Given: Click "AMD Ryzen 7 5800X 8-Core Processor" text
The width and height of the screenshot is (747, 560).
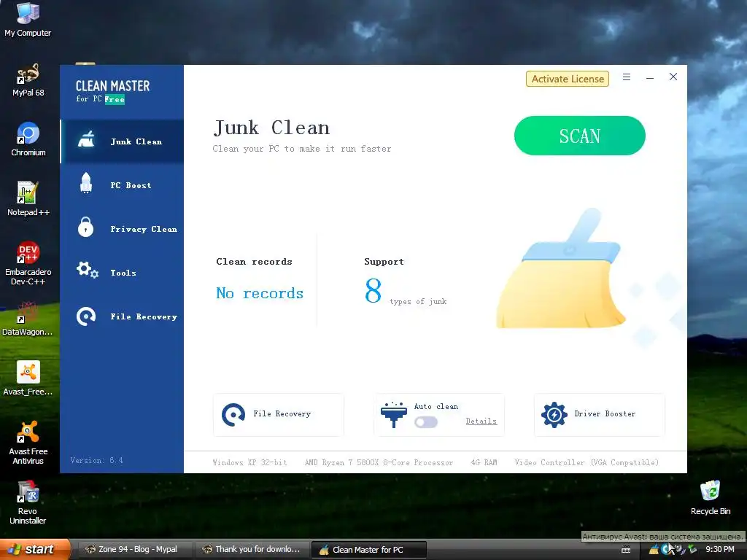Looking at the screenshot, I should point(379,462).
